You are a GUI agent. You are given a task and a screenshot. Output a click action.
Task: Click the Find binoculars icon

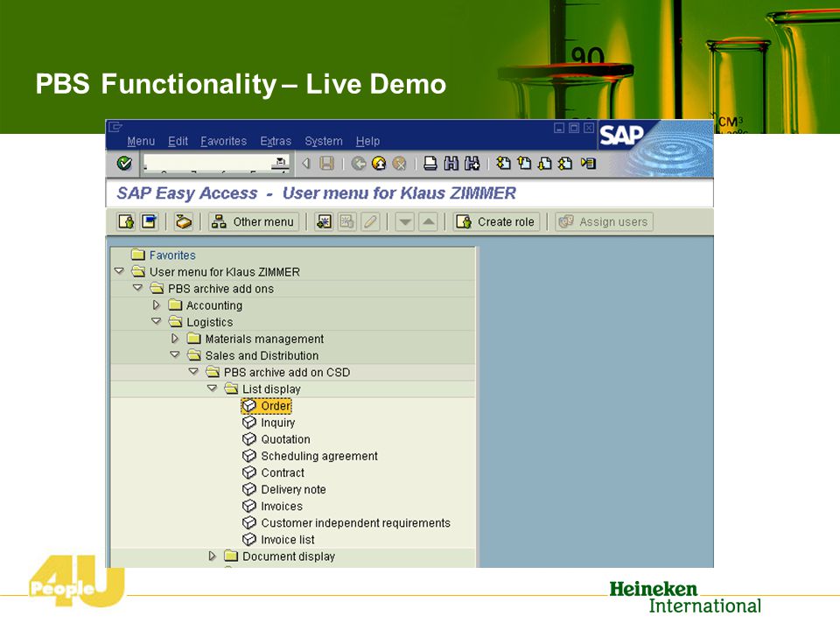[x=451, y=163]
